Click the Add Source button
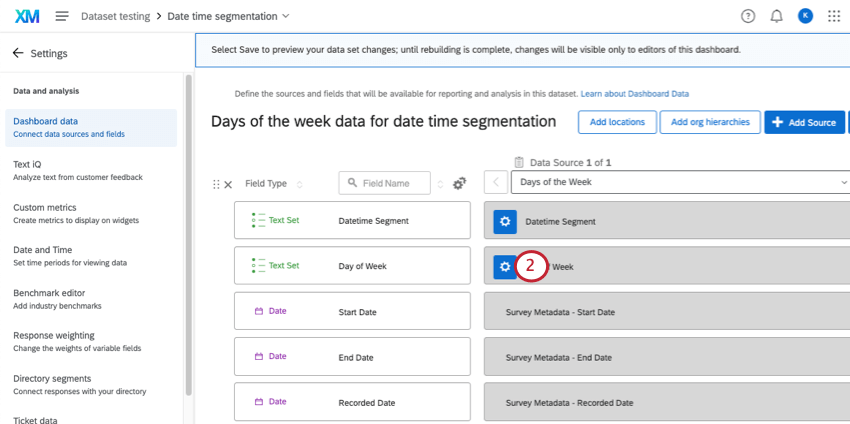850x424 pixels. tap(804, 122)
